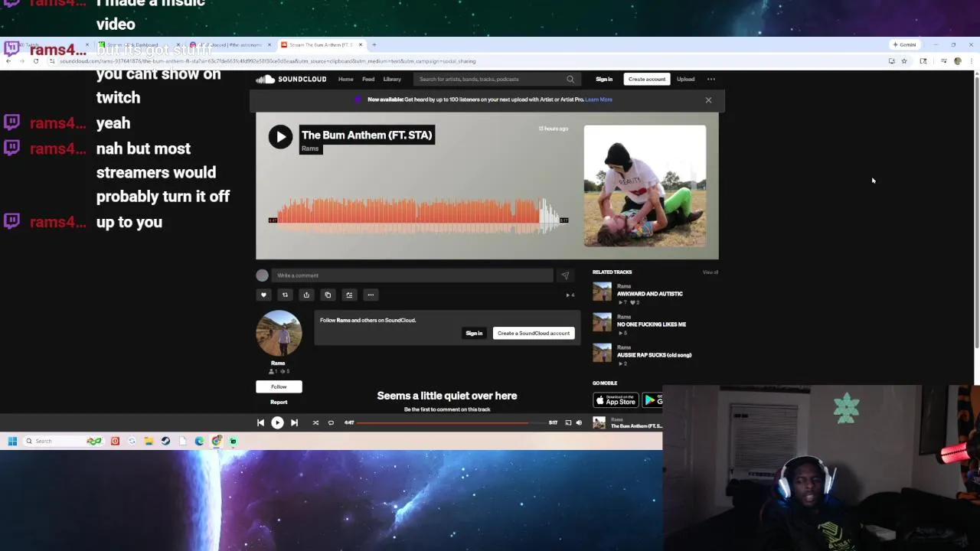
Task: Open View all related tracks
Action: [x=710, y=272]
